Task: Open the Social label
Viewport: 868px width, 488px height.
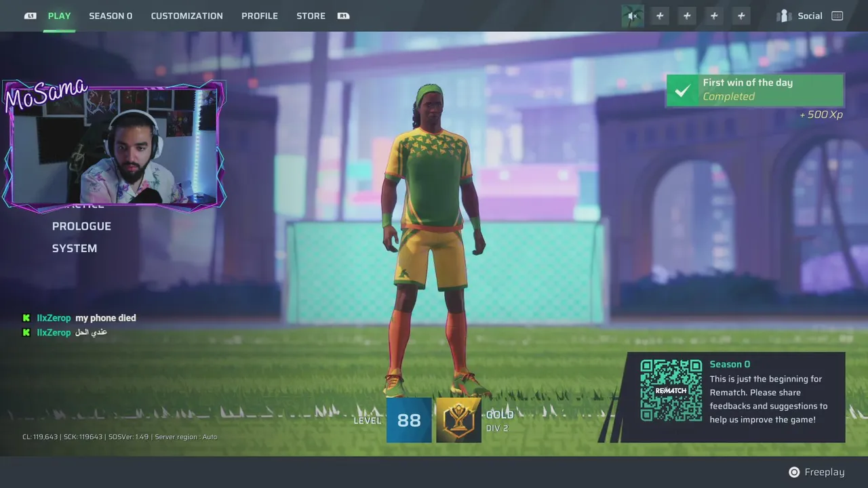Action: pyautogui.click(x=810, y=16)
